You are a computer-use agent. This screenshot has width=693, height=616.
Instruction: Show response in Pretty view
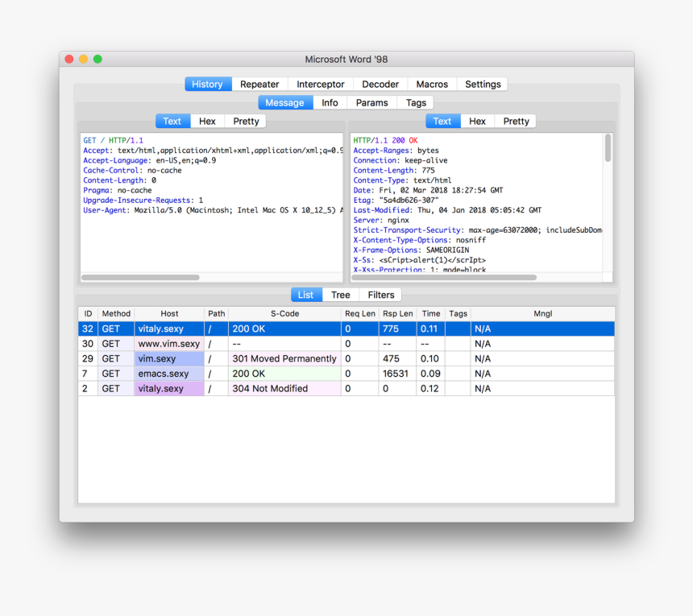(515, 121)
